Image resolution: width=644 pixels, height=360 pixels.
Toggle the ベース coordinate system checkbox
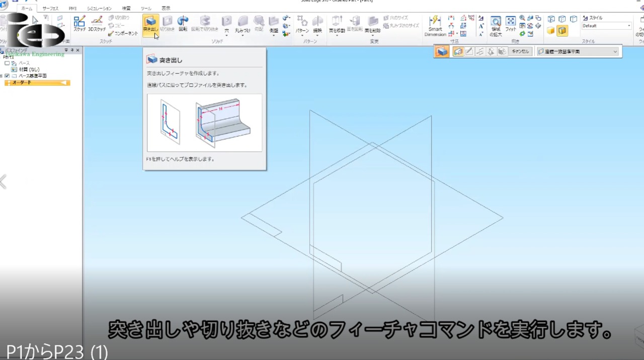pos(7,63)
